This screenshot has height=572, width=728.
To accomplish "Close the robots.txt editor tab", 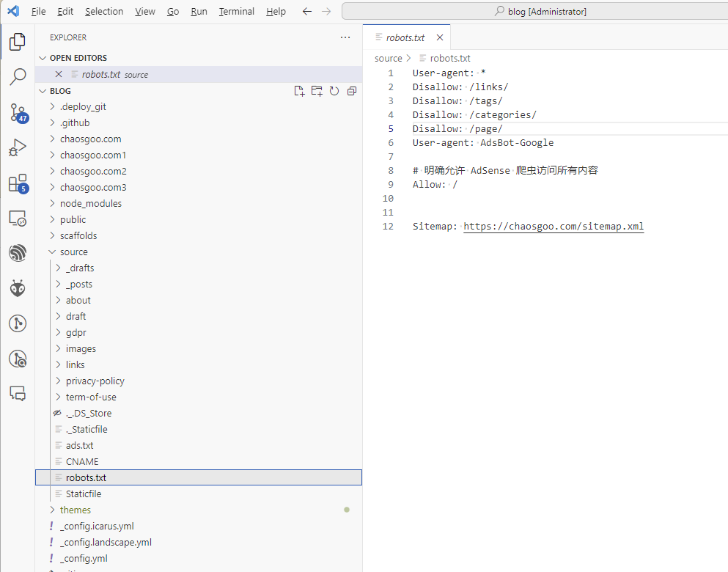I will (x=440, y=37).
